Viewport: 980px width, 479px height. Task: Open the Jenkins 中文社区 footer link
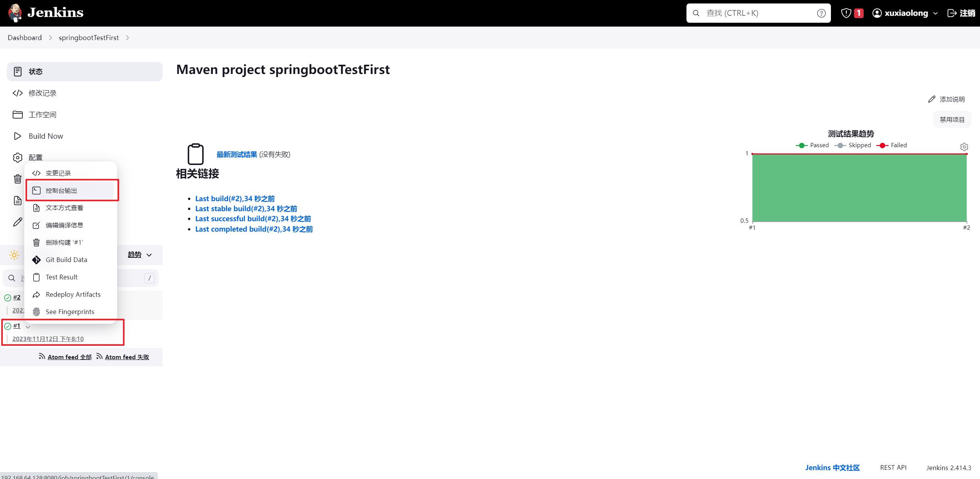[x=832, y=467]
